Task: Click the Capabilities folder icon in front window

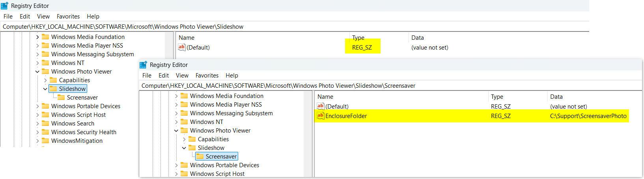Action: coord(192,139)
